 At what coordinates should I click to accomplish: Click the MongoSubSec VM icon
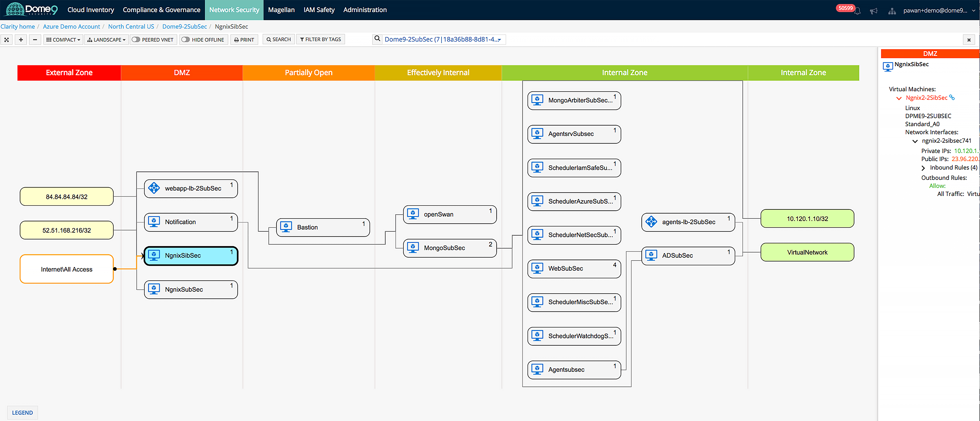(x=413, y=248)
